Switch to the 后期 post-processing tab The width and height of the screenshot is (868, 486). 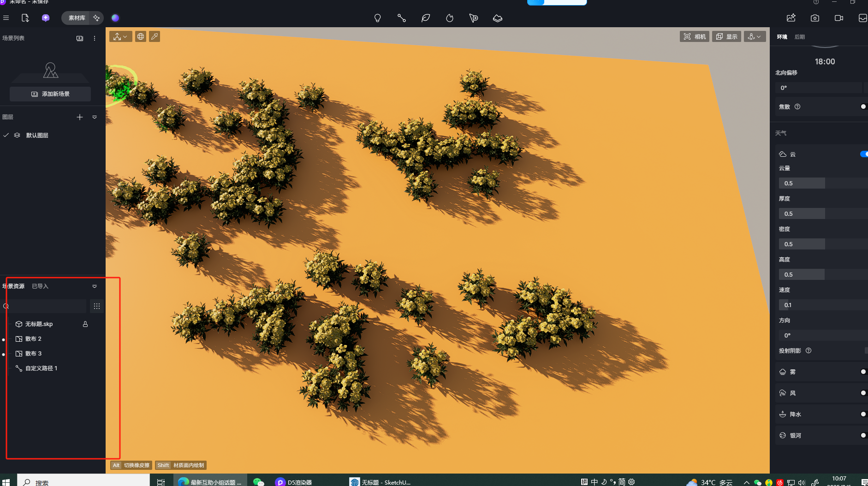(799, 37)
